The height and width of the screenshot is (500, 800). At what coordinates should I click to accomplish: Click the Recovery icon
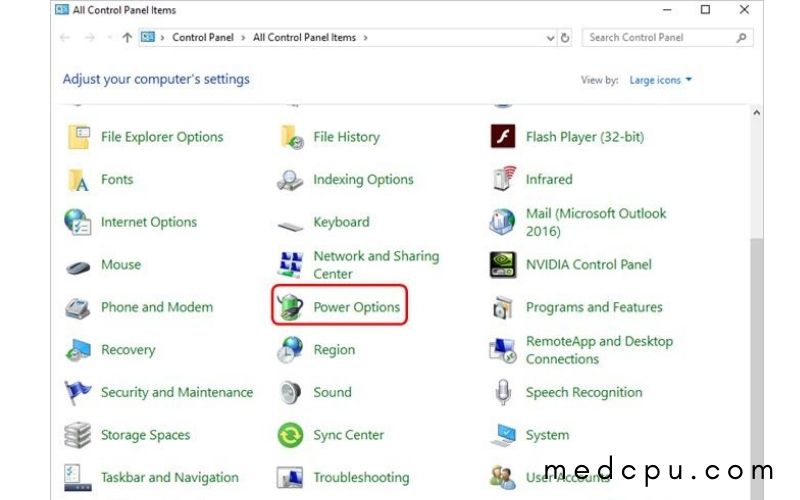78,350
